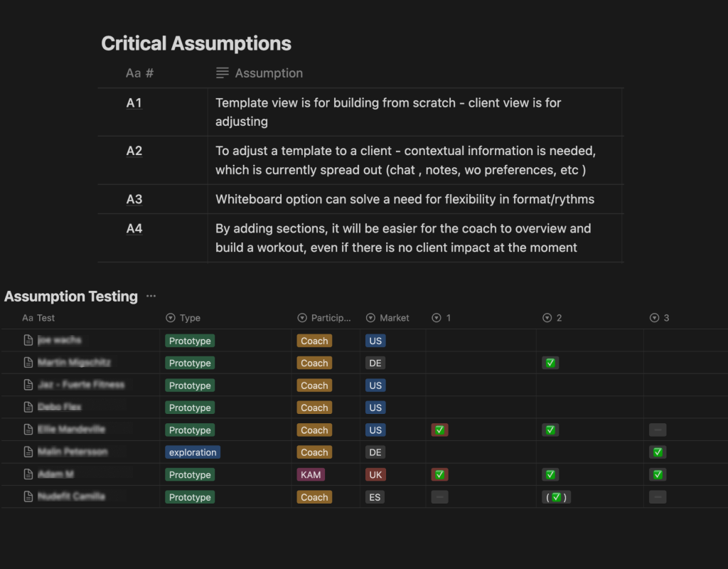
Task: Open the KAM participant tag selector
Action: tap(311, 474)
